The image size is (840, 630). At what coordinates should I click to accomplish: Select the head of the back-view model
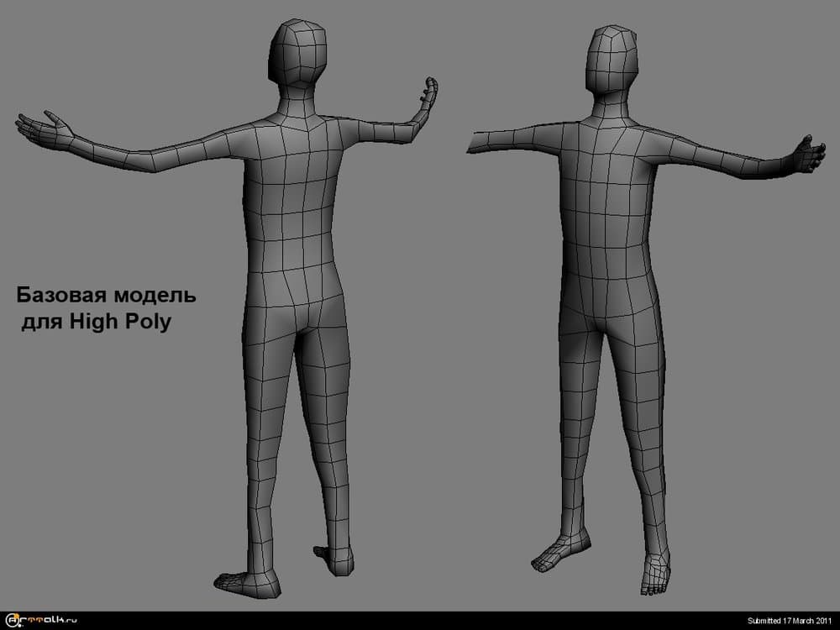tap(300, 53)
